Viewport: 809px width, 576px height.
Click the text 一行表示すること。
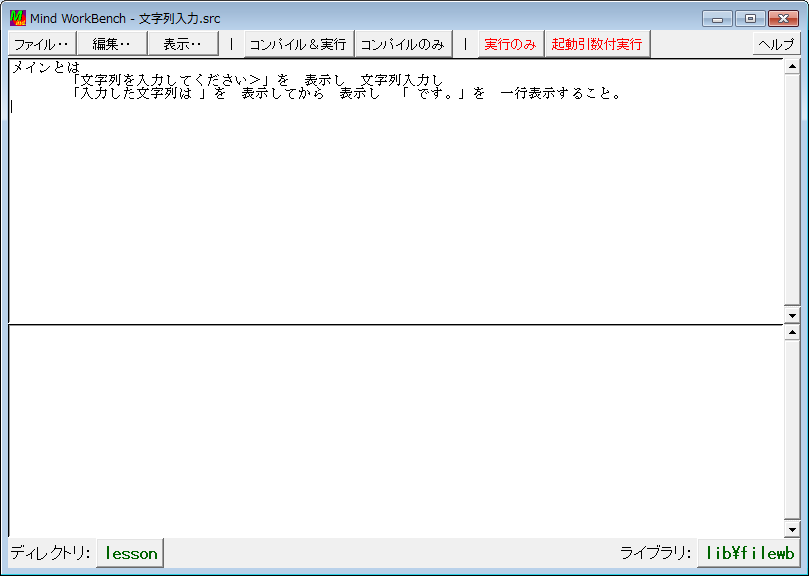point(561,93)
